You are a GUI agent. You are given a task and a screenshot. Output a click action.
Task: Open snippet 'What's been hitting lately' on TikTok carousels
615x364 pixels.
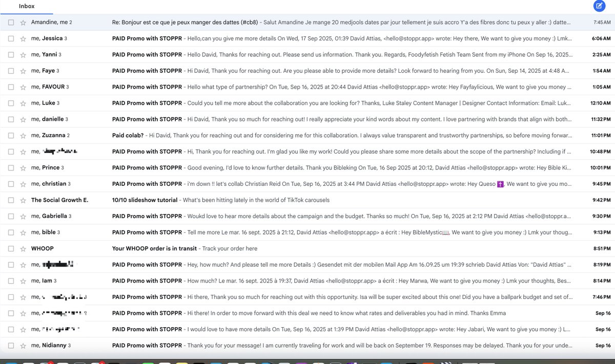[256, 200]
